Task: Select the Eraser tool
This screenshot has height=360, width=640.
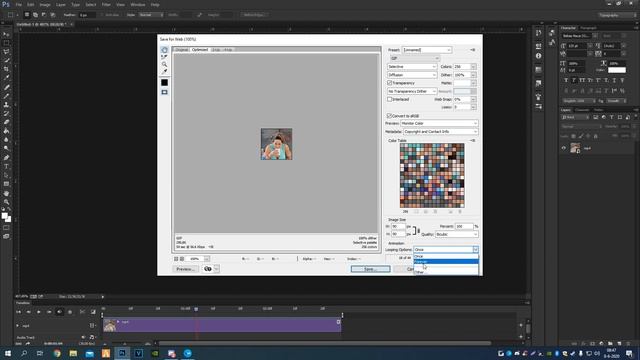Action: [x=6, y=122]
